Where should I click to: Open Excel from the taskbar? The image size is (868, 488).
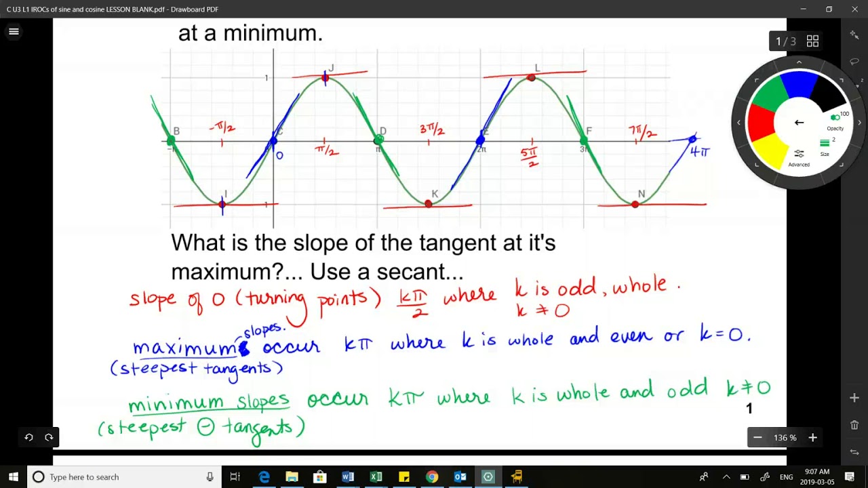[376, 476]
